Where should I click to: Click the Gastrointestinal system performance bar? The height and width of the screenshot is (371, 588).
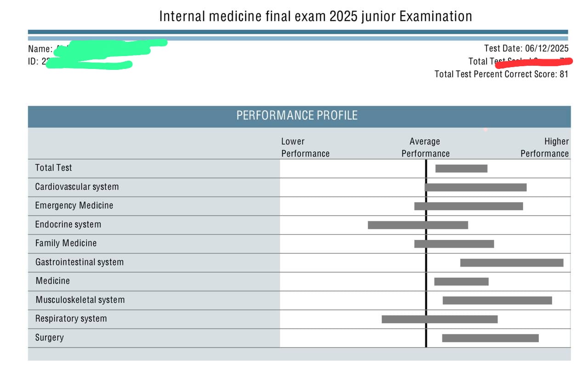click(511, 263)
